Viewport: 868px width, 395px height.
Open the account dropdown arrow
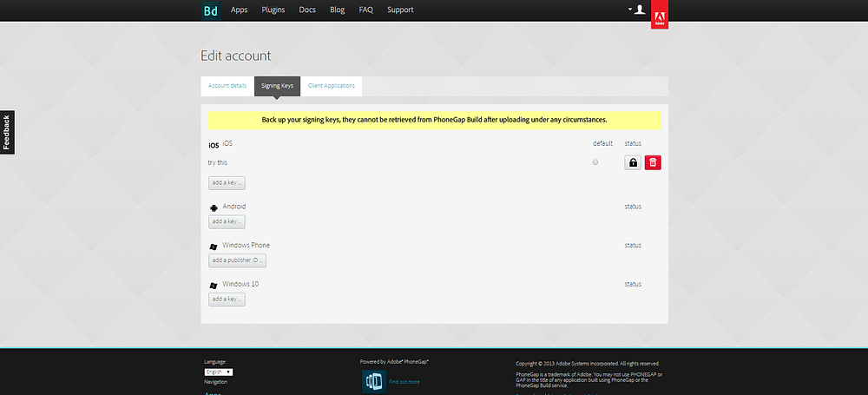point(630,10)
